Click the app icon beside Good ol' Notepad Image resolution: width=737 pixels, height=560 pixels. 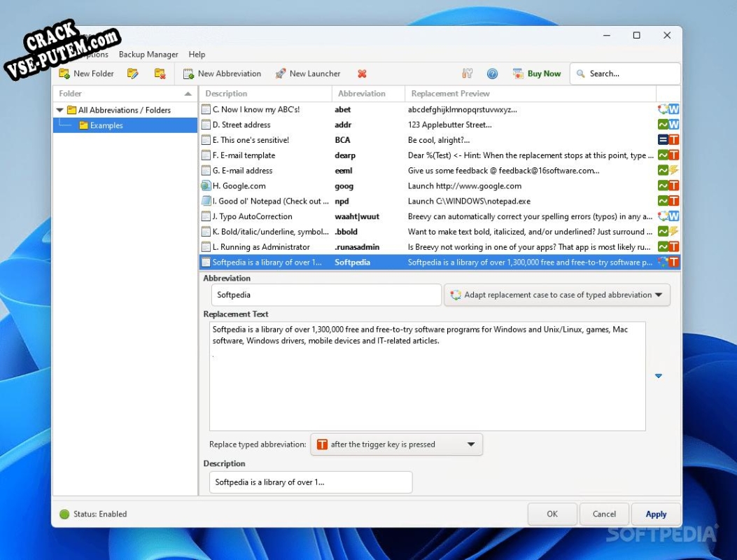point(205,201)
